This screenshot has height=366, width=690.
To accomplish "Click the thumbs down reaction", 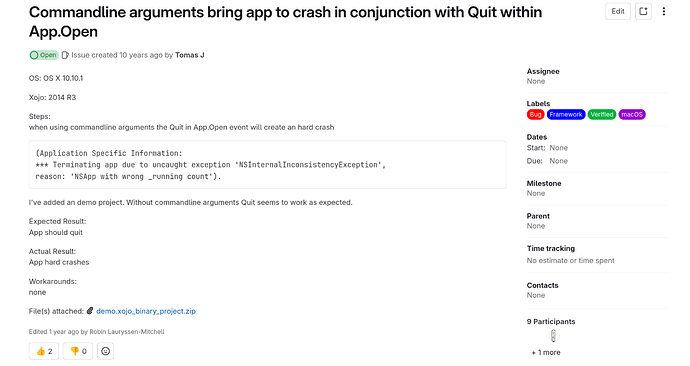I will coord(78,351).
